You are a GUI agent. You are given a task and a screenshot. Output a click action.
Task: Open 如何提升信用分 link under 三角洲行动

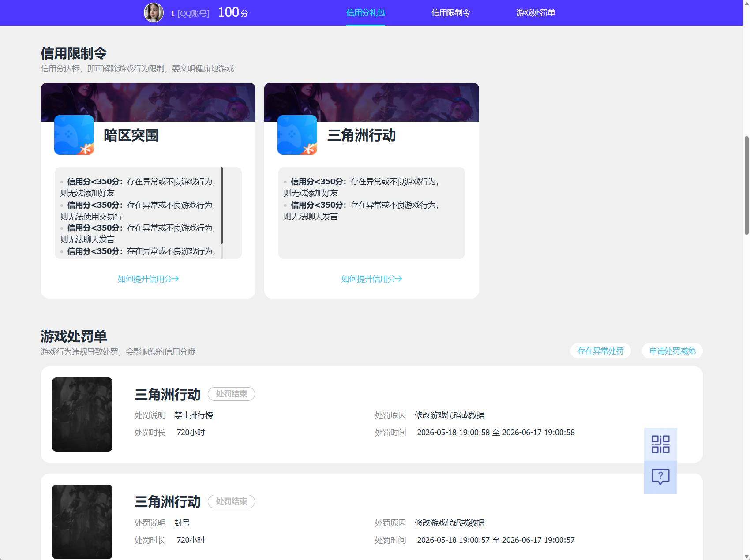(371, 279)
